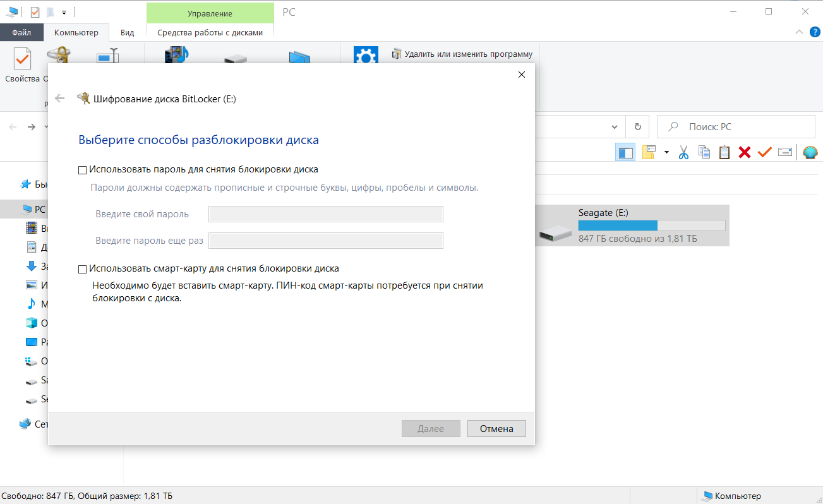
Task: Open the Desktop folder icon in sidebar
Action: pos(32,342)
